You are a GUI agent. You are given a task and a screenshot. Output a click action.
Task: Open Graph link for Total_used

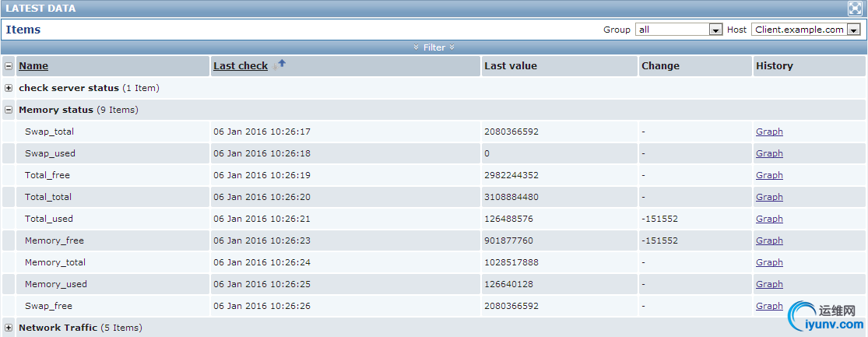pos(769,219)
